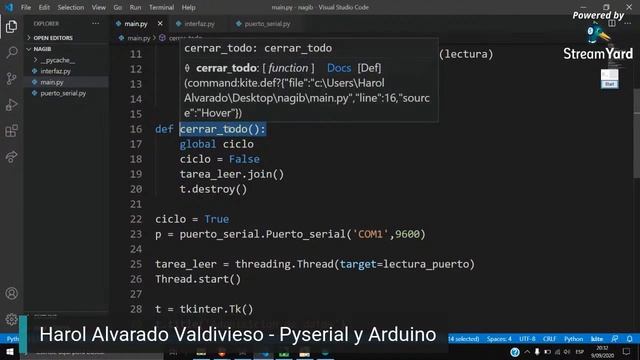
Task: Click the UTF-8 encoding status entry
Action: (527, 339)
